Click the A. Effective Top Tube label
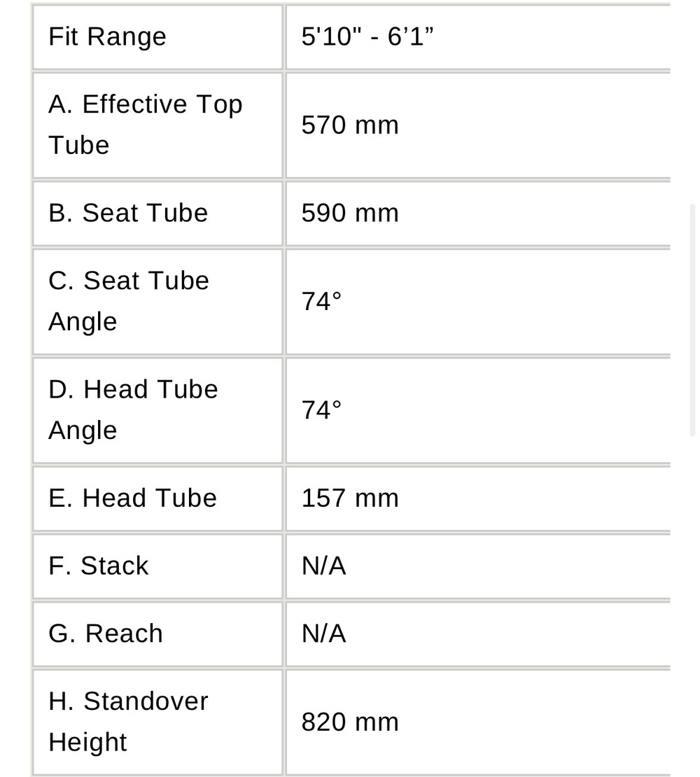The image size is (700, 777). tap(145, 125)
